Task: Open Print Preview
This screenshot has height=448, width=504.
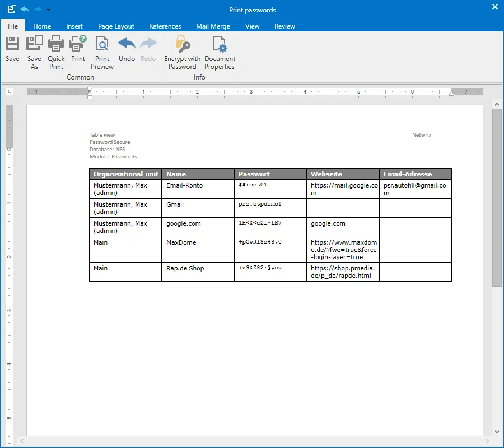Action: (x=102, y=53)
